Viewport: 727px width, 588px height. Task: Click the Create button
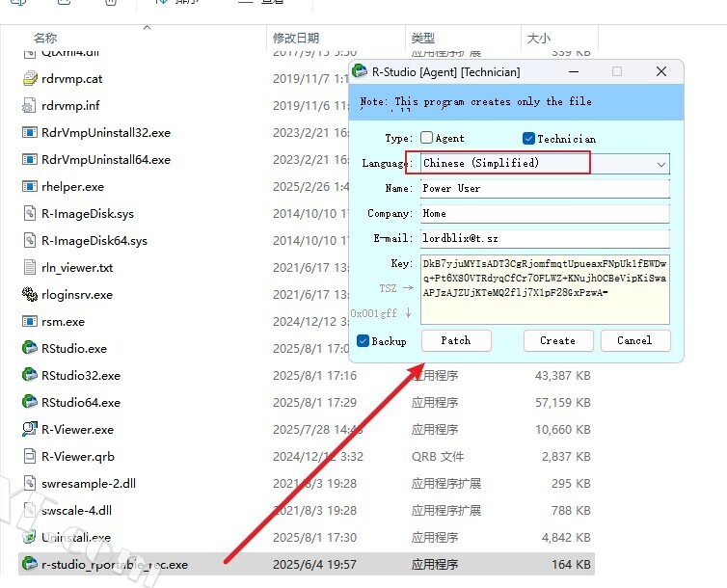click(558, 340)
